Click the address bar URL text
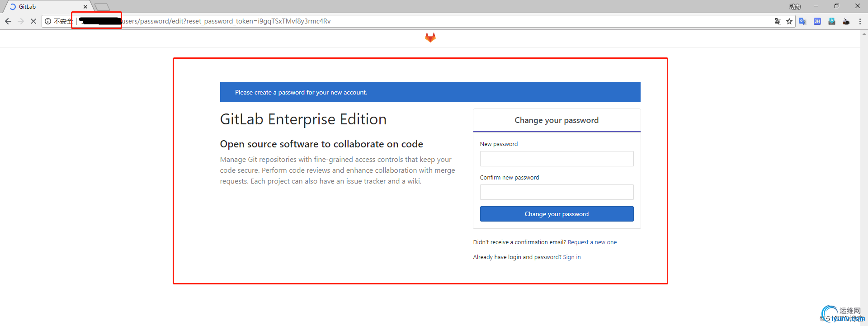This screenshot has height=326, width=868. 226,21
